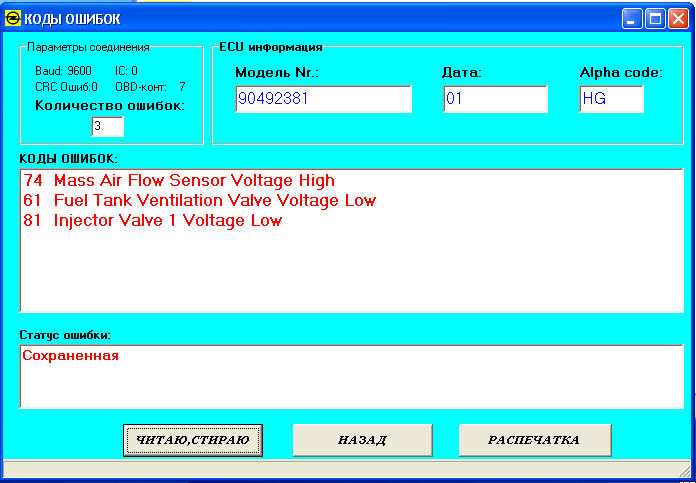696x483 pixels.
Task: Click the Дата field showing 01
Action: (495, 99)
